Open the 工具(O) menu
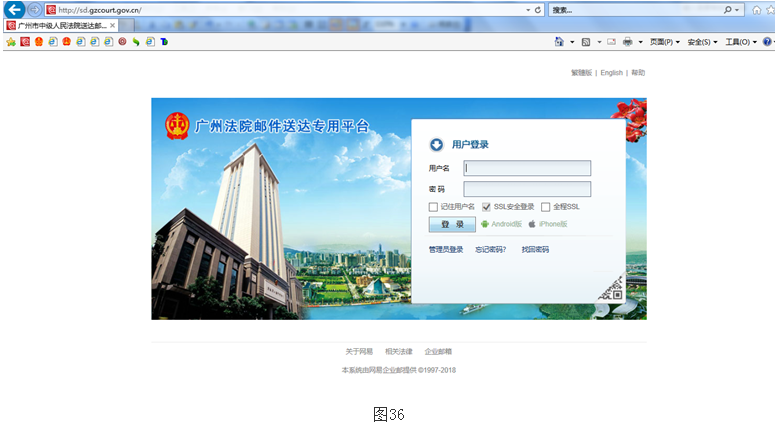775x431 pixels. [741, 42]
